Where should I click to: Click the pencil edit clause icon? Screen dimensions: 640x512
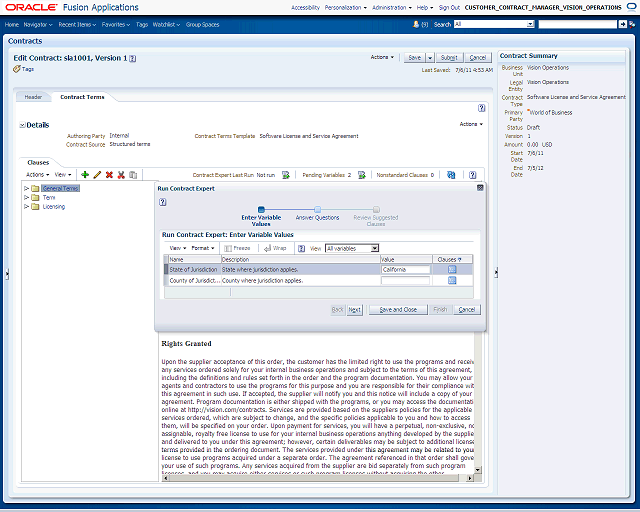tap(97, 175)
